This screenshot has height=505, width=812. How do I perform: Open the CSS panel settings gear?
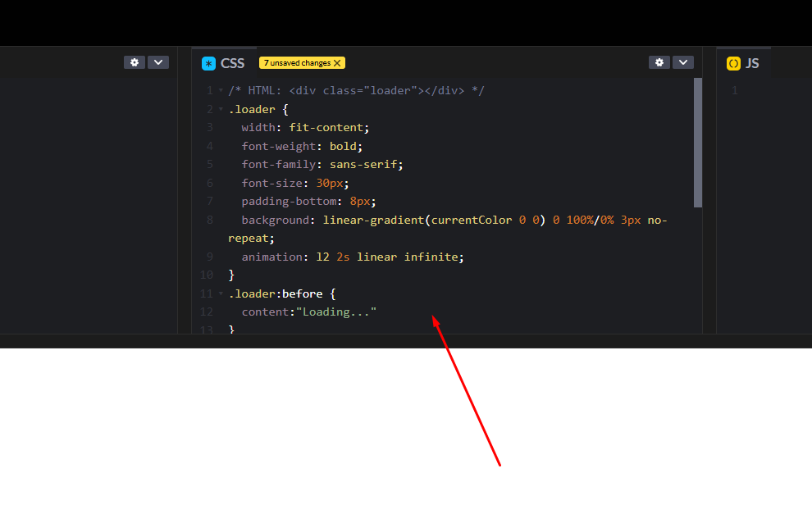click(x=659, y=61)
